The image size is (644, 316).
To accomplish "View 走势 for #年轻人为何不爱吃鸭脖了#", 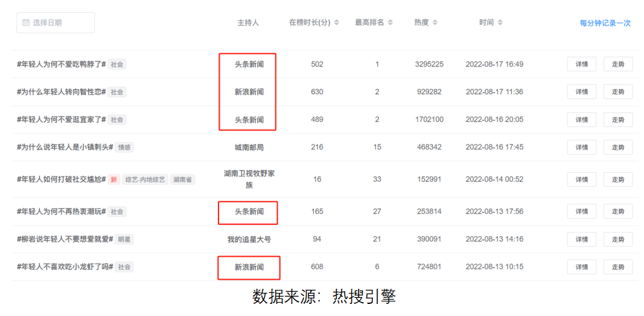I will (x=618, y=64).
